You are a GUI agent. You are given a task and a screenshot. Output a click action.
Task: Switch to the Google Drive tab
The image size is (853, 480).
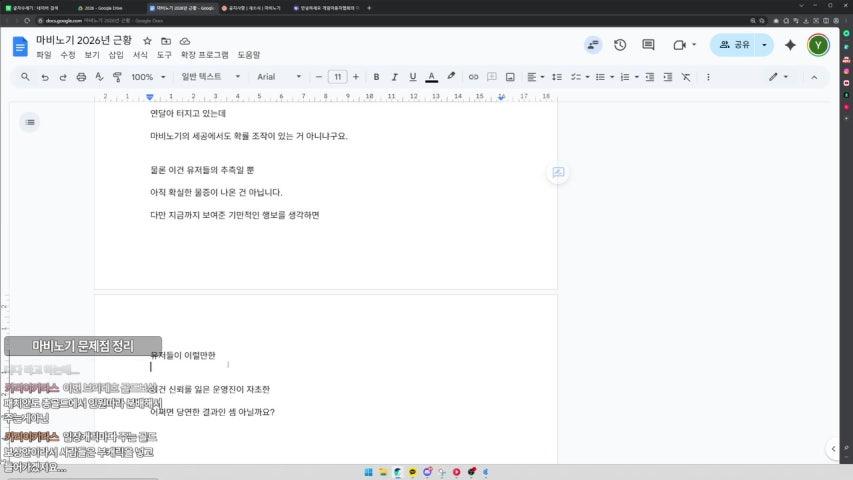(x=103, y=8)
